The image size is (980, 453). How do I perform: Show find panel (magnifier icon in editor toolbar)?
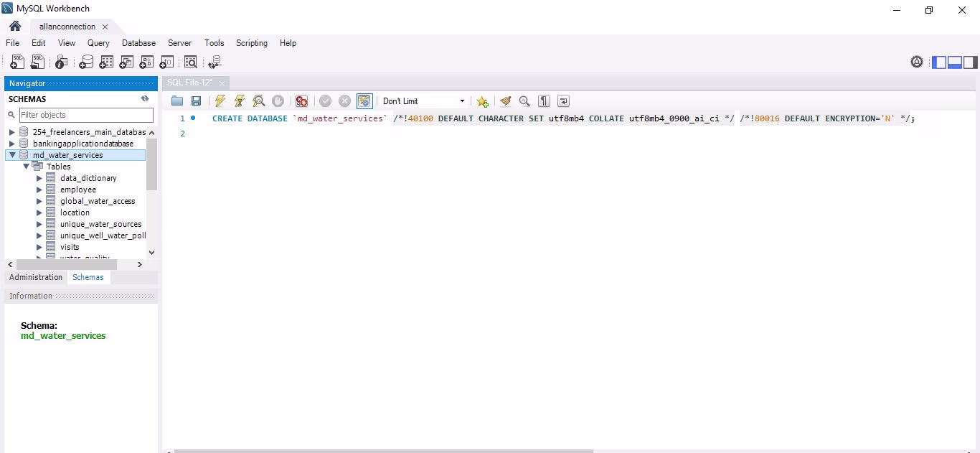pos(524,101)
